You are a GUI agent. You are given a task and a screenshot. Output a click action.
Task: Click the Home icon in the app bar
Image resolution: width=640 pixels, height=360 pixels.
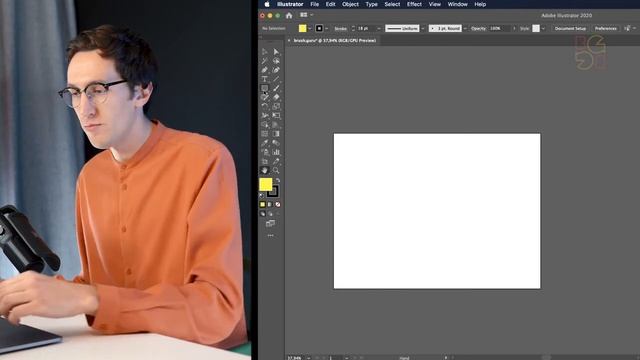coord(289,16)
